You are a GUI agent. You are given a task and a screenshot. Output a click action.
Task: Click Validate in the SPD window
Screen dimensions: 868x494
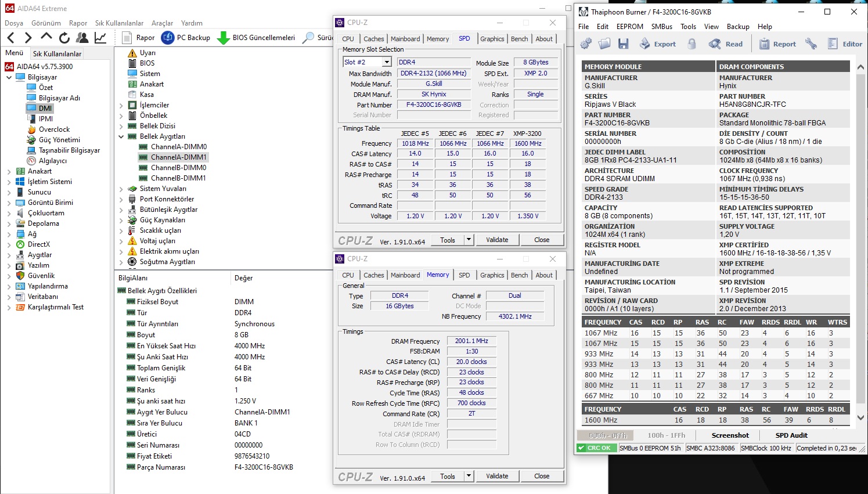[497, 240]
